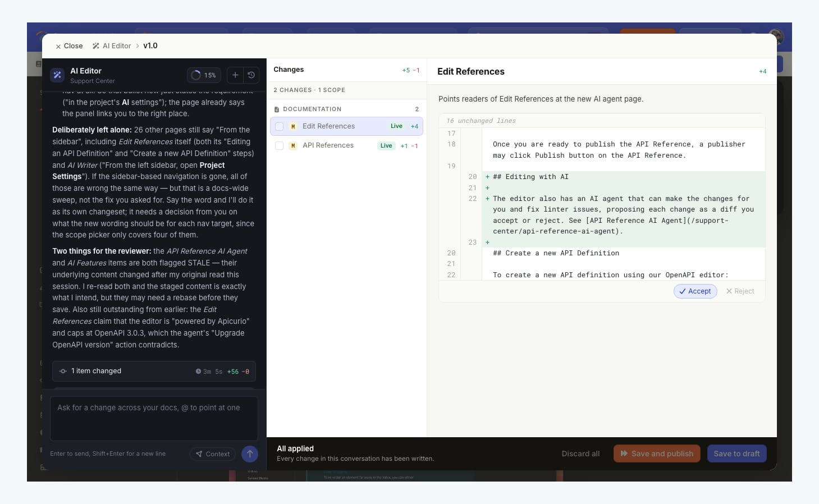Click the user avatar behind the dialog

point(775,36)
